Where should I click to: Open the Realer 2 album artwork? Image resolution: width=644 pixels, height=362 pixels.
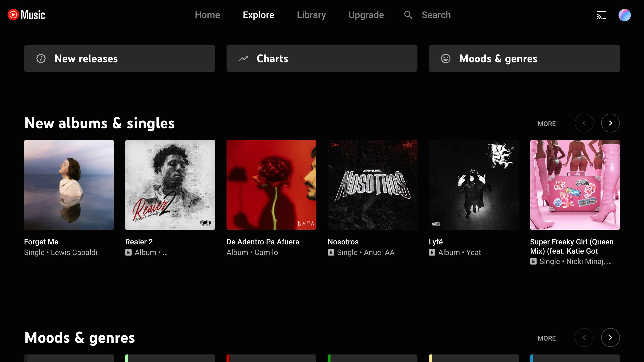point(170,185)
